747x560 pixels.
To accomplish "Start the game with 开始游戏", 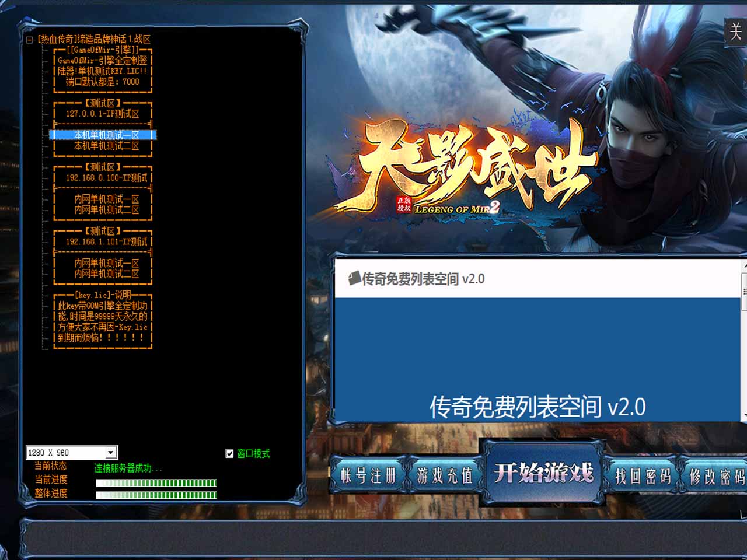I will [x=543, y=473].
